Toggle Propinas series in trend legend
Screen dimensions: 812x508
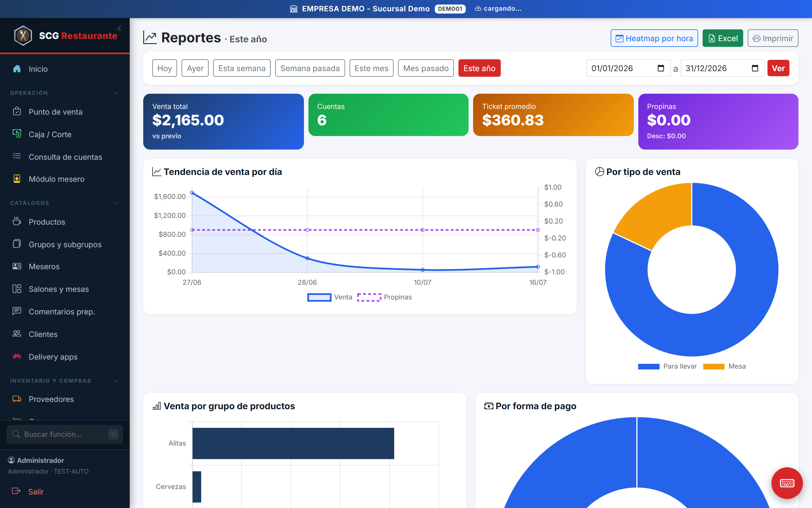coord(385,297)
